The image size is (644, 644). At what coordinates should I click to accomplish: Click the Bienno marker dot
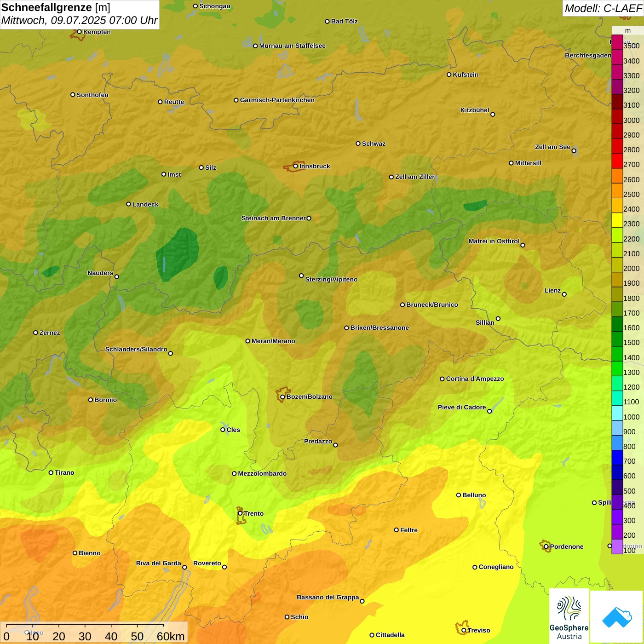[x=75, y=553]
